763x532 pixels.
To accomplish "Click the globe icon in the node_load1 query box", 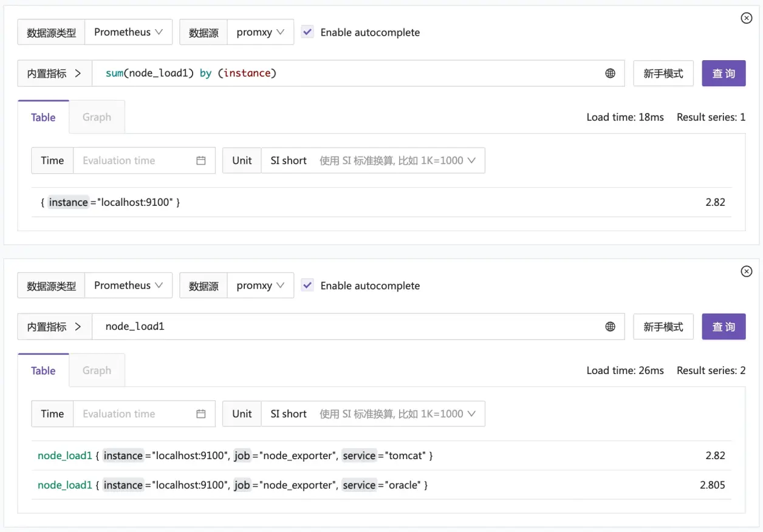I will tap(611, 327).
